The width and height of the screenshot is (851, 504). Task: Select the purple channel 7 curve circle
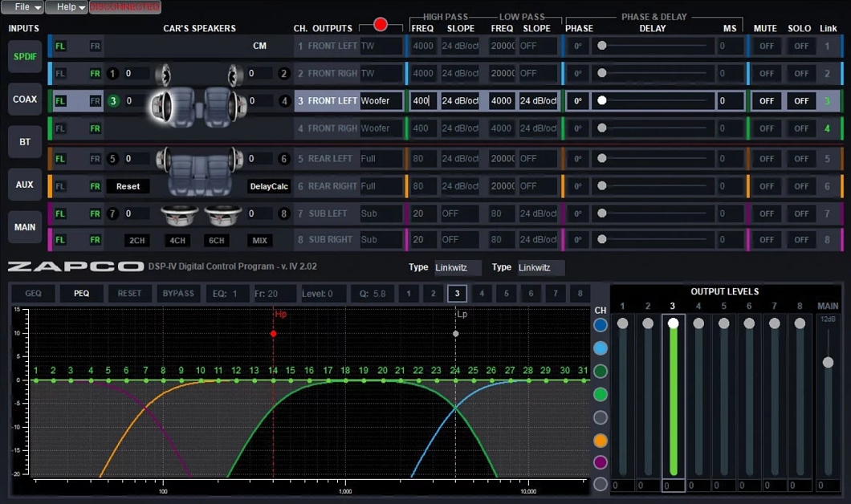click(600, 463)
